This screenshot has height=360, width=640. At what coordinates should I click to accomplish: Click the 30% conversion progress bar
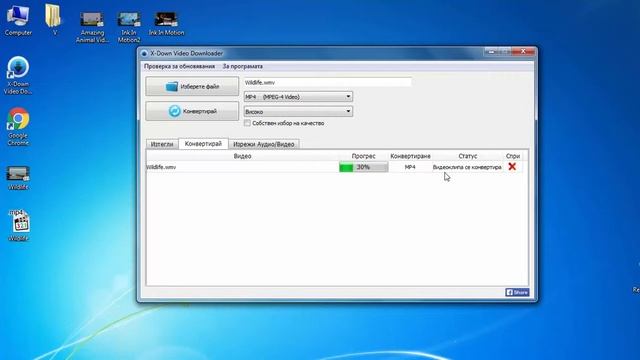[364, 167]
